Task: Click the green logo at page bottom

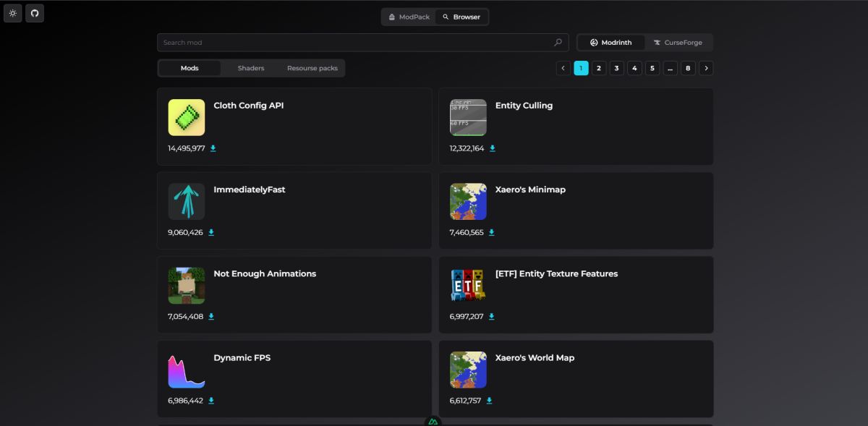Action: point(433,422)
